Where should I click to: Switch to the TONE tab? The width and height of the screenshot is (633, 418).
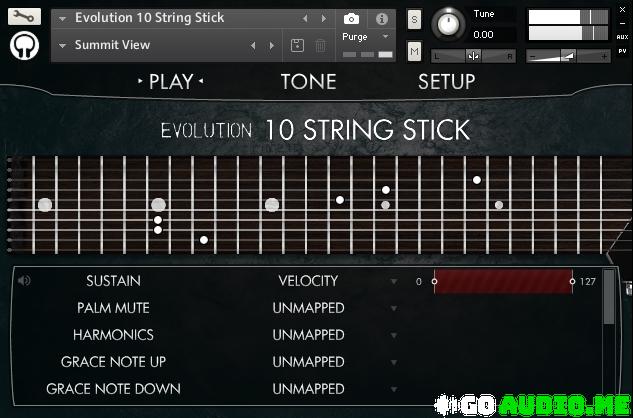(x=309, y=82)
